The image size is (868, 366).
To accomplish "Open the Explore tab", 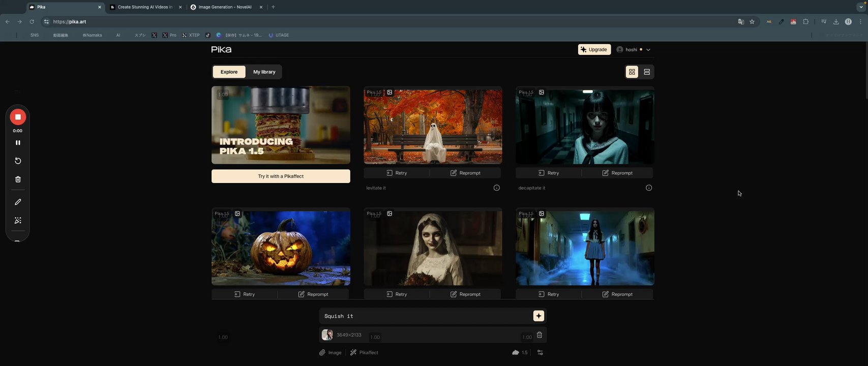I will click(229, 72).
